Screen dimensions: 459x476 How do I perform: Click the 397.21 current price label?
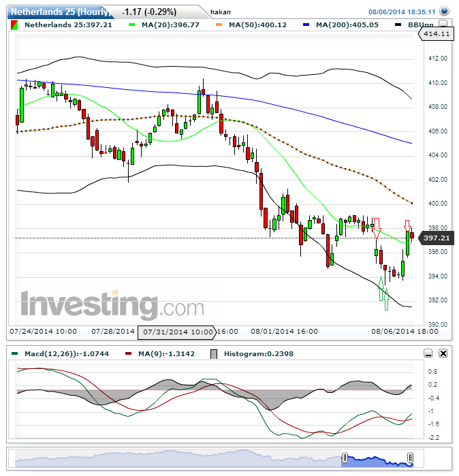pos(437,238)
